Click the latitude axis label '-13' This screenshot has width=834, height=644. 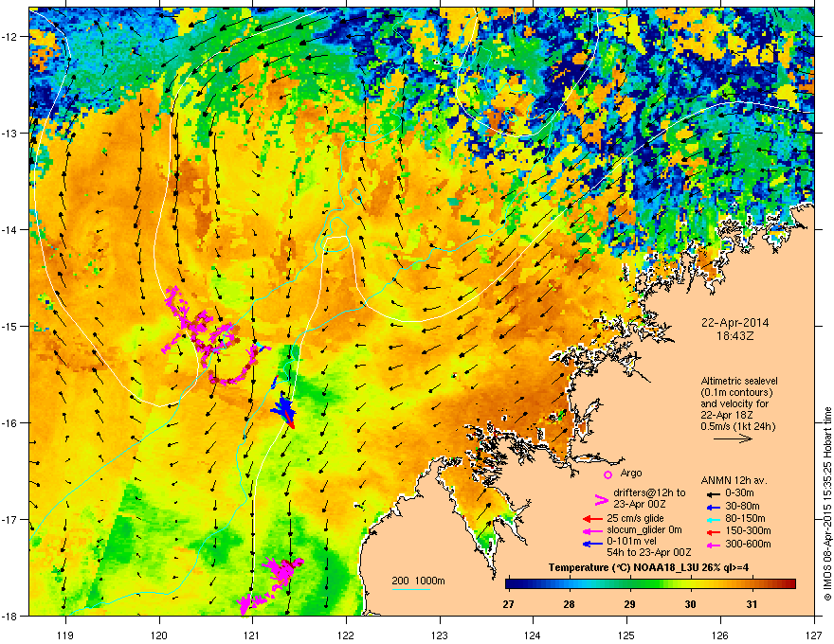point(10,133)
